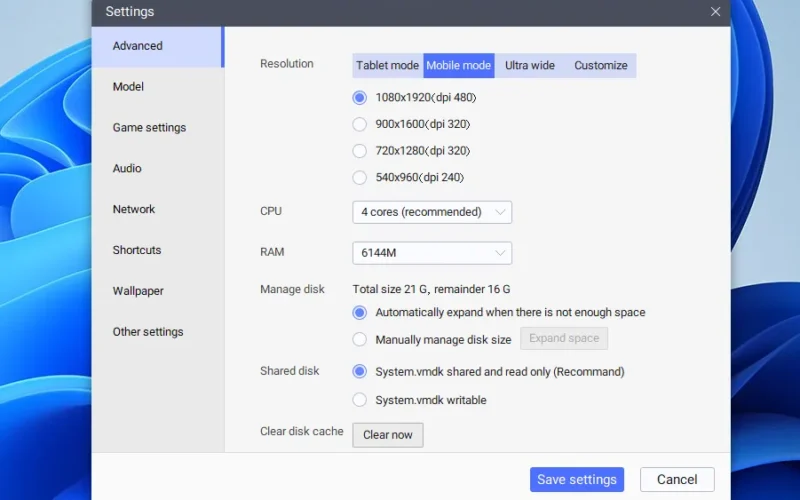Click Clear now disk cache button
This screenshot has height=500, width=800.
point(388,435)
